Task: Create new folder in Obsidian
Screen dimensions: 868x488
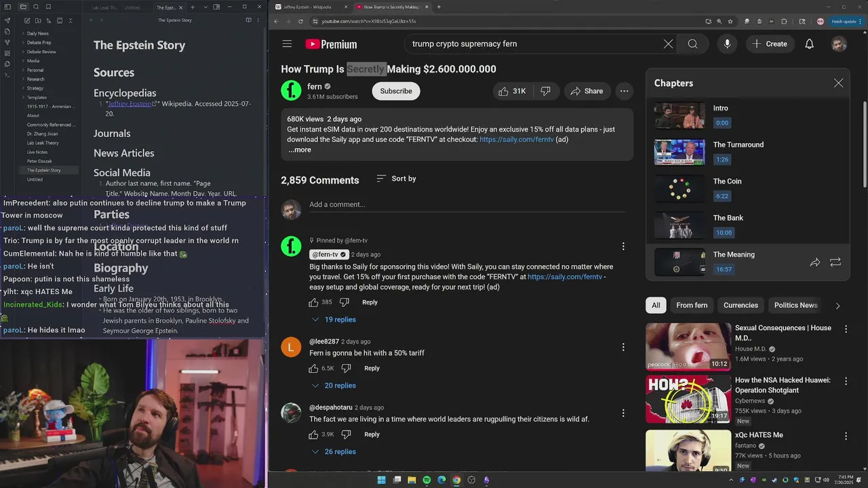Action: [x=38, y=21]
